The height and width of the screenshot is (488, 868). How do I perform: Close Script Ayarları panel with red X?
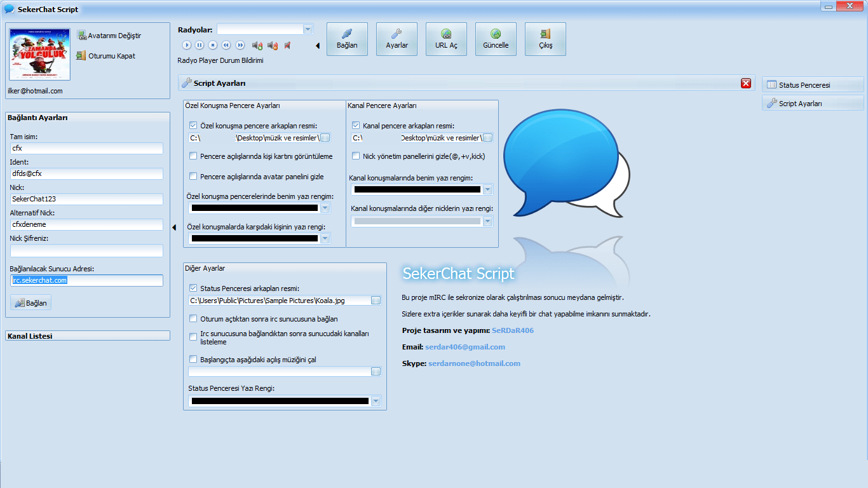tap(746, 83)
